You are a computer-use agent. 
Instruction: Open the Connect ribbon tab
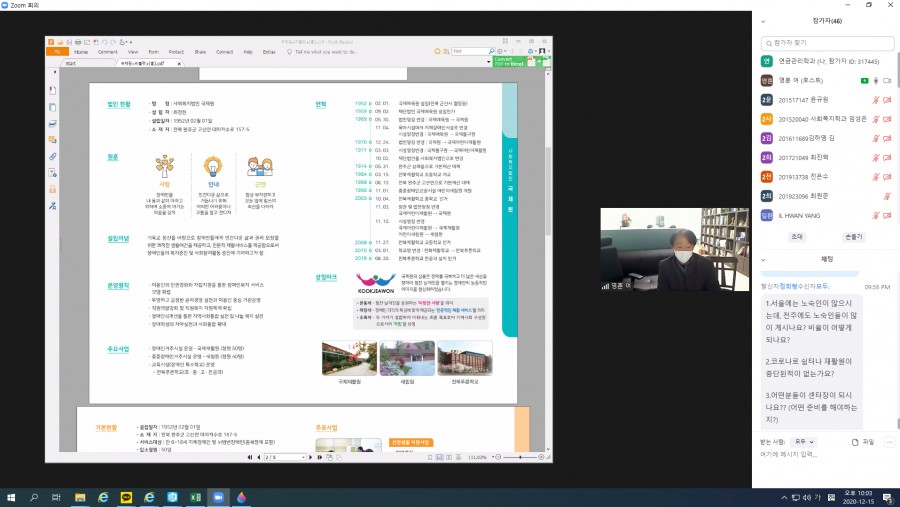224,52
